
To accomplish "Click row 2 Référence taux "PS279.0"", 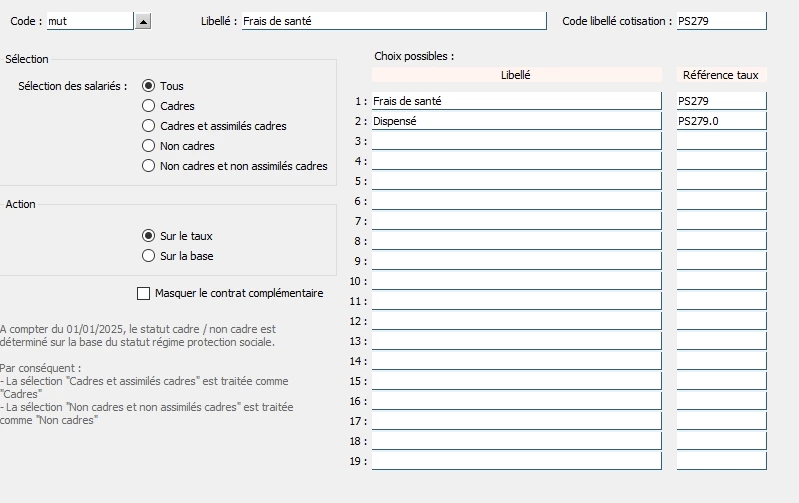I will point(721,121).
